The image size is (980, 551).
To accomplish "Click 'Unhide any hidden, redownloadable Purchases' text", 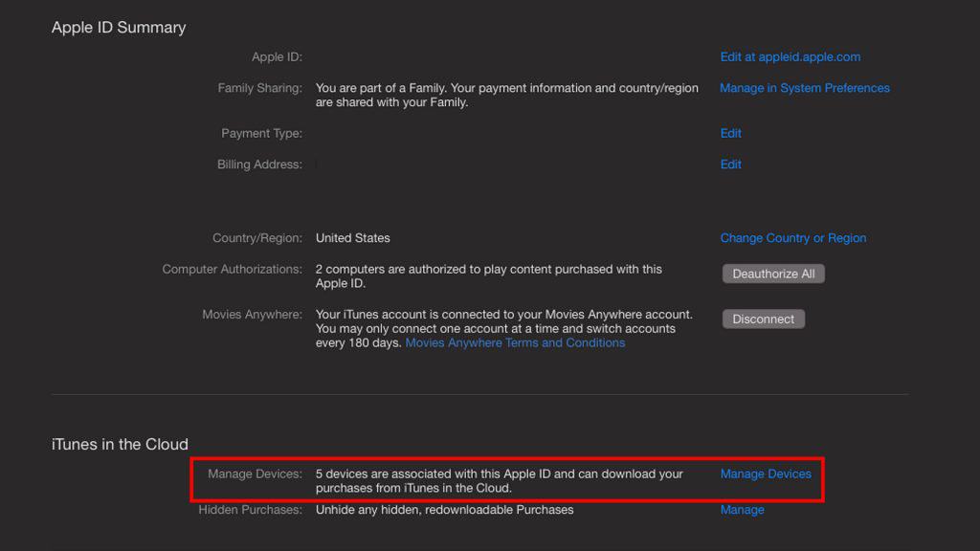I will coord(444,510).
